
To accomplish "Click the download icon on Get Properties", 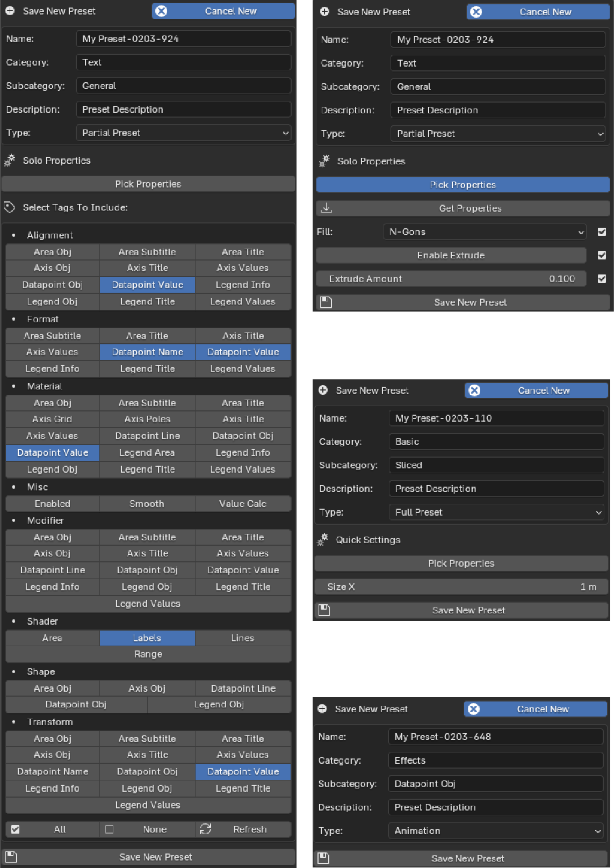I will (x=327, y=208).
